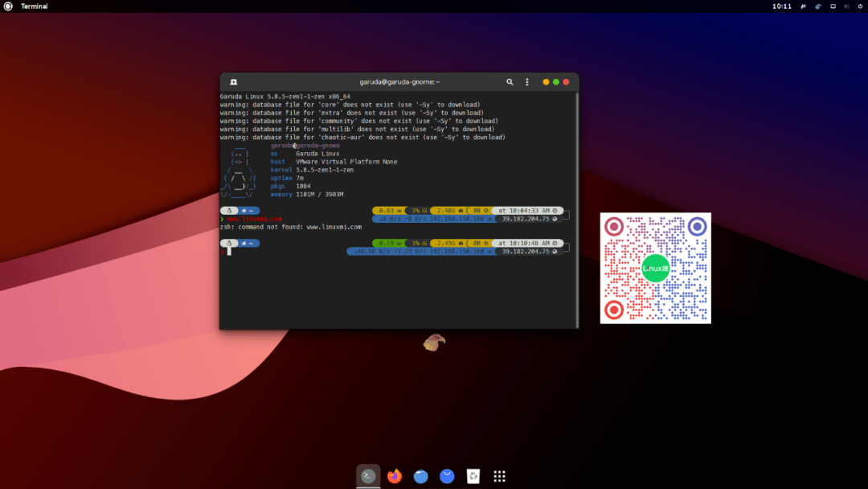Click the 'multilib' warning line
The height and width of the screenshot is (489, 868).
(x=357, y=129)
